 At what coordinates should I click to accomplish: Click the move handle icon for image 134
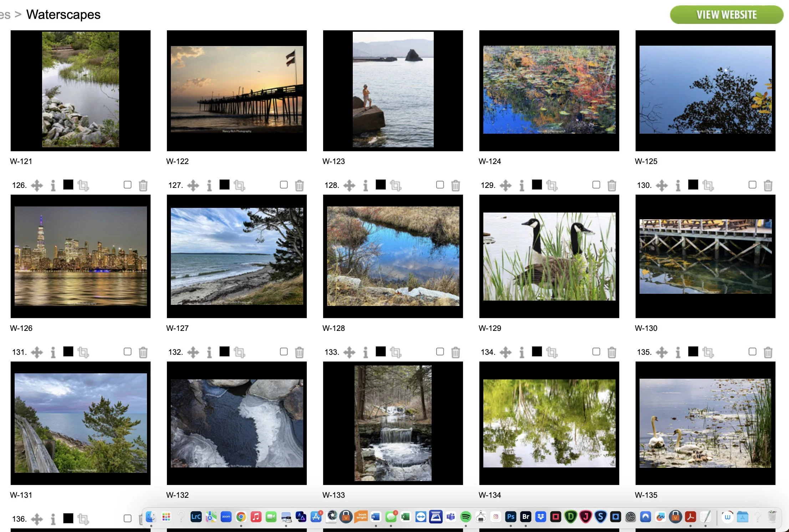click(505, 352)
